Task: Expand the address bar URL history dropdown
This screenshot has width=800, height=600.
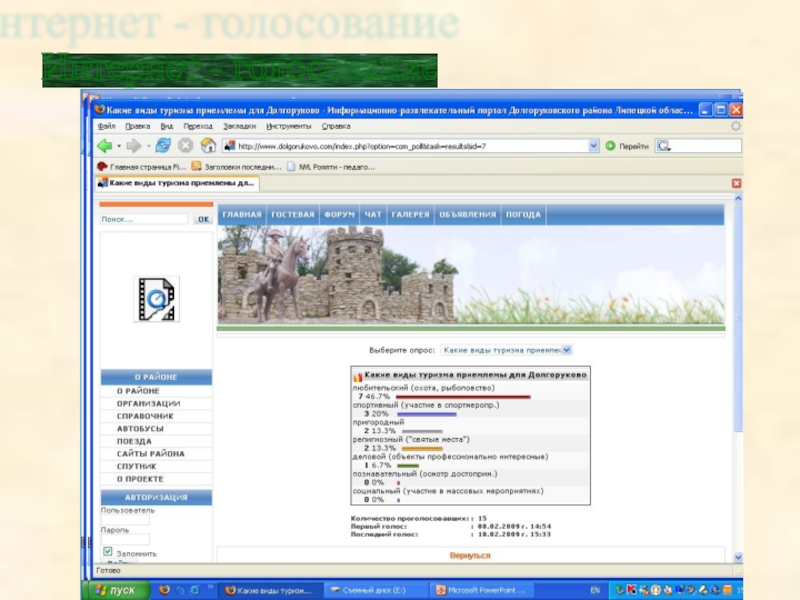Action: [x=594, y=146]
